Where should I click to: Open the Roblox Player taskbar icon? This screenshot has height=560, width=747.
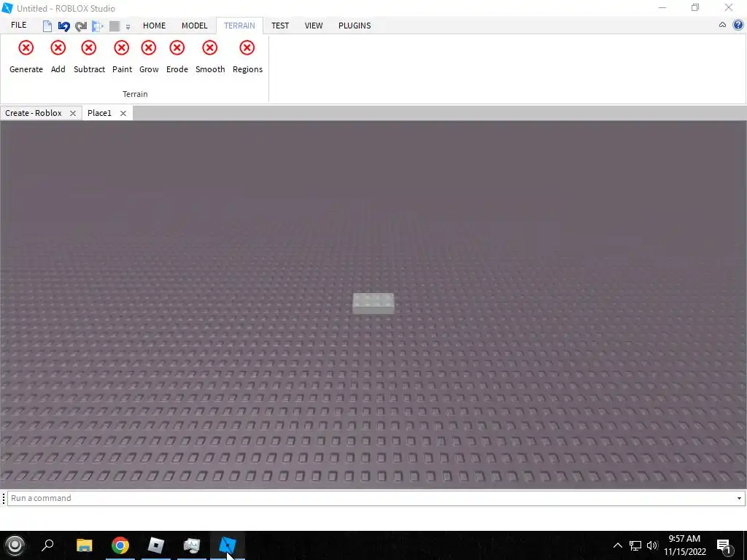156,545
